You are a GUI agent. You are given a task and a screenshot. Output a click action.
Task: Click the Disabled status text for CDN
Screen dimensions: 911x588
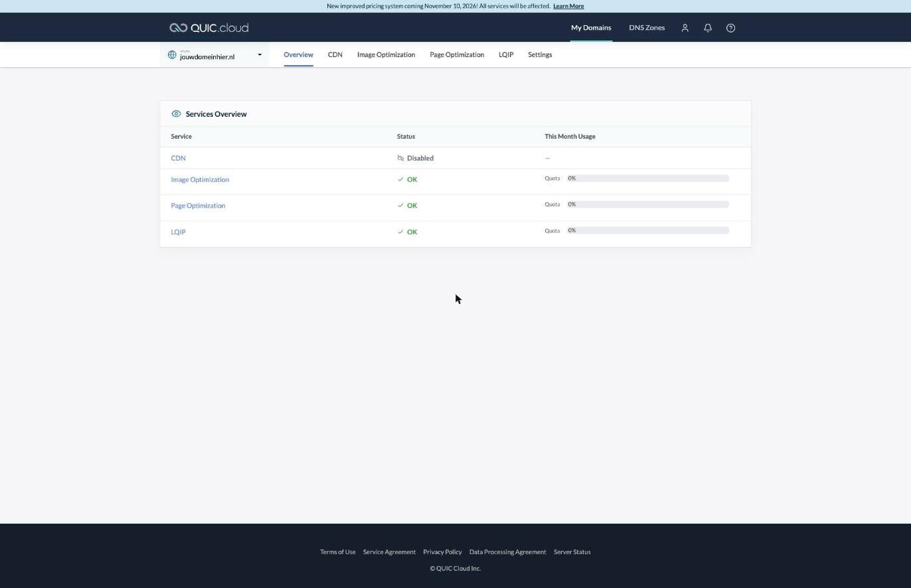point(420,159)
